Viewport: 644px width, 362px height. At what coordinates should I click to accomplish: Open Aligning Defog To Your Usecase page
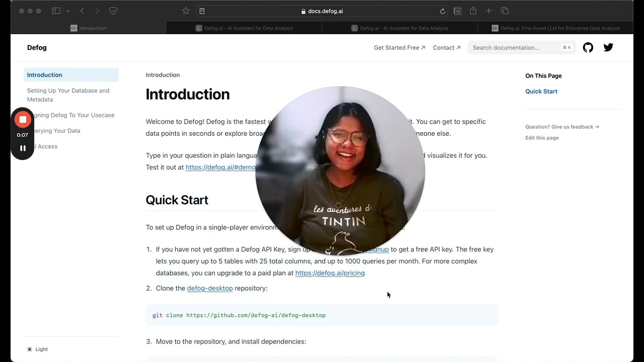pos(71,115)
